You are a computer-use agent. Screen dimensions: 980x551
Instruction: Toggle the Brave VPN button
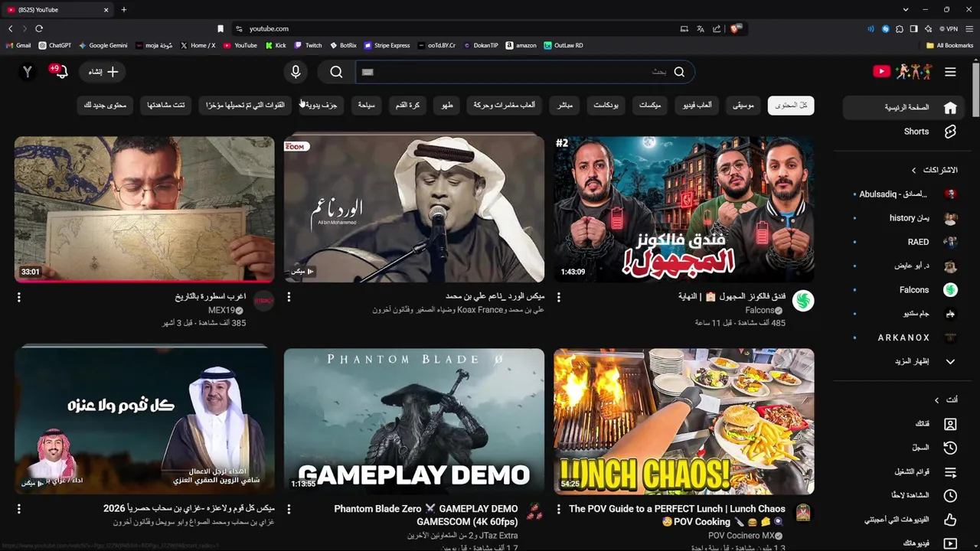click(x=949, y=29)
